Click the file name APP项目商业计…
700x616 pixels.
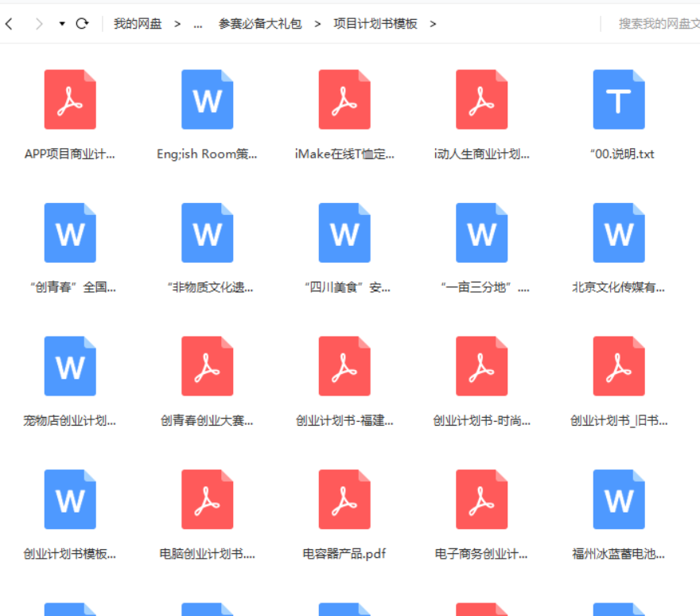point(70,154)
